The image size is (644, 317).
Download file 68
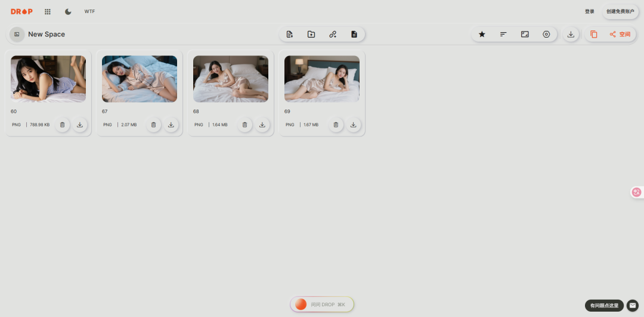click(262, 125)
